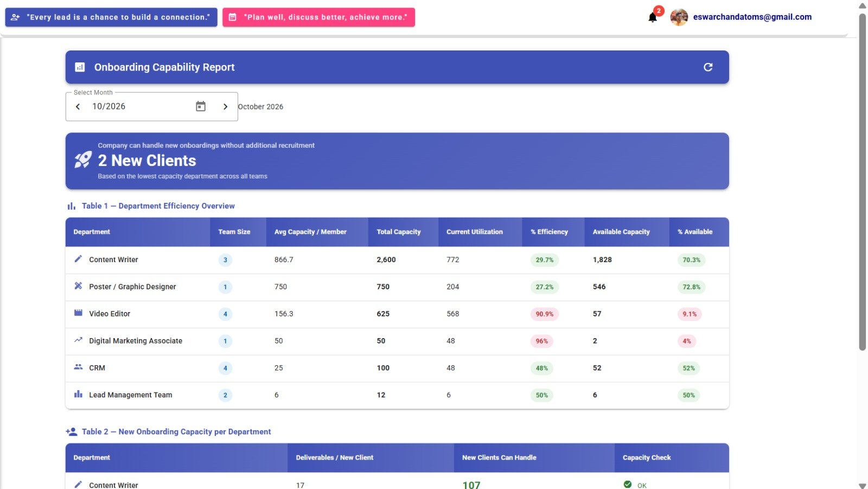The image size is (868, 489).
Task: Click the "2 New Clients" headline
Action: tap(147, 161)
